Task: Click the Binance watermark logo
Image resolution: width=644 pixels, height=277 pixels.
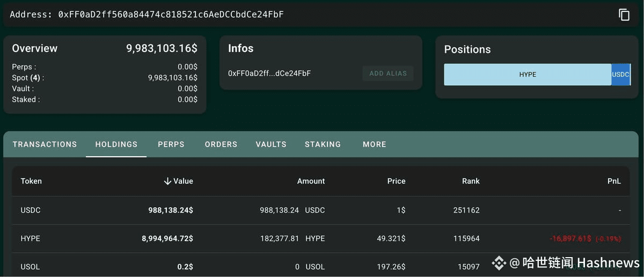Action: point(500,263)
